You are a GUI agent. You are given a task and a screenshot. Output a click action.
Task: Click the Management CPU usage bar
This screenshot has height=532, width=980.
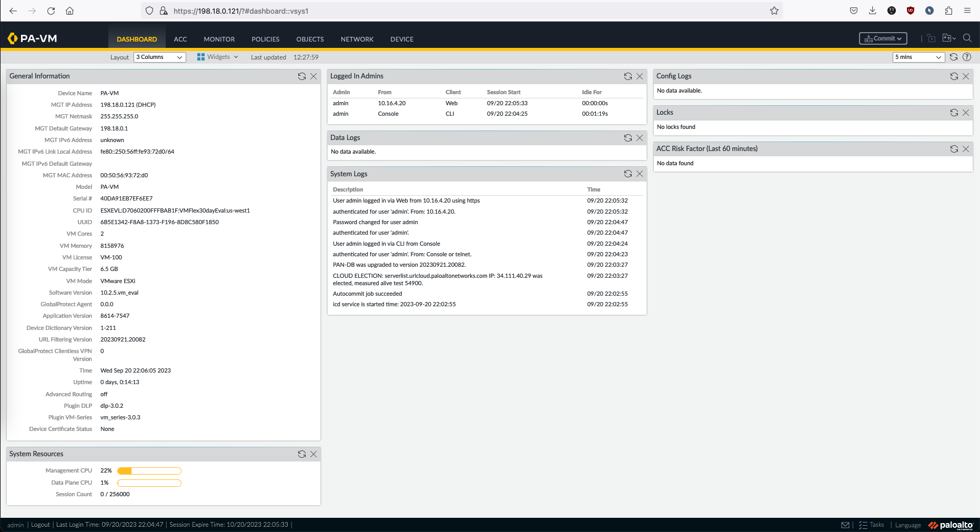(x=149, y=471)
